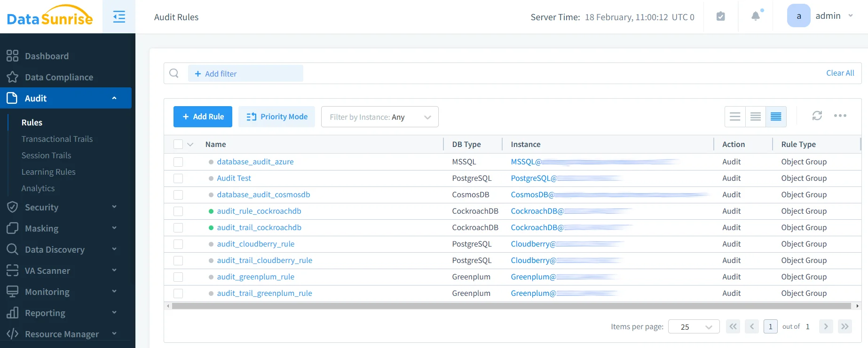Switch to the widest row spacing view

coord(735,116)
